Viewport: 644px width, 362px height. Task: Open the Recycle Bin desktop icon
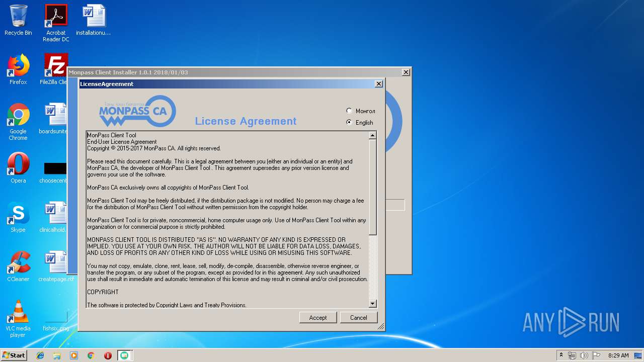(x=18, y=20)
